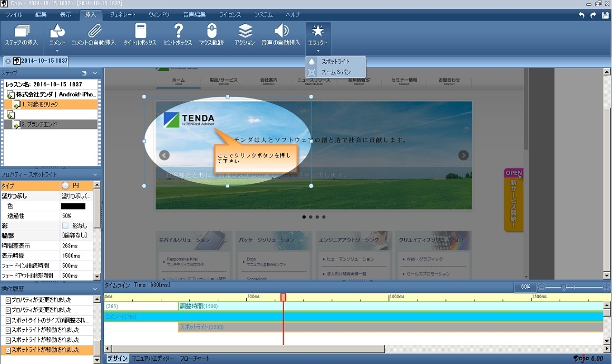
Task: Switch to マニュアルエディター tab
Action: point(153,358)
